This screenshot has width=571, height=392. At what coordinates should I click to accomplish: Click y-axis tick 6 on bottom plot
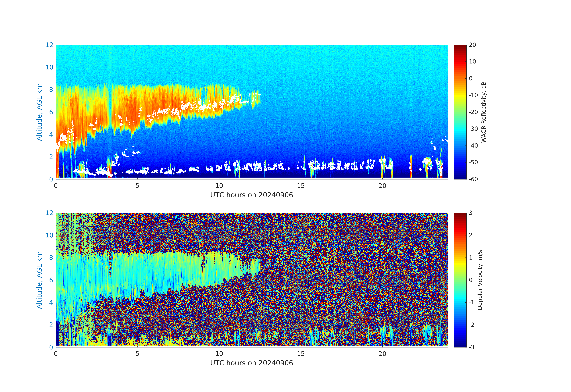(x=51, y=280)
